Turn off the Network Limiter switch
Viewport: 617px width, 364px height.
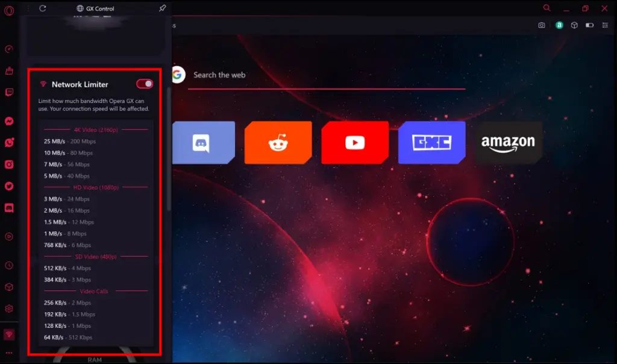pyautogui.click(x=145, y=84)
